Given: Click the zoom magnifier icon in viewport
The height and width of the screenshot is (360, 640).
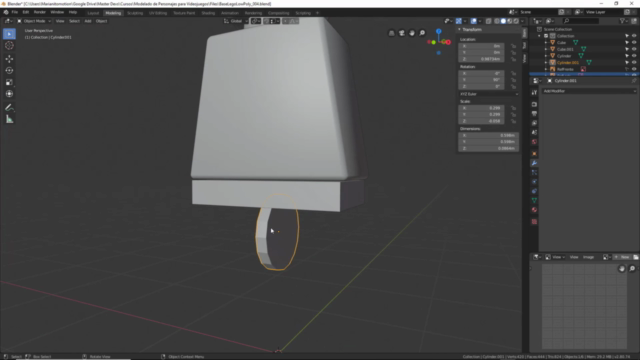Looking at the screenshot, I should click(422, 33).
